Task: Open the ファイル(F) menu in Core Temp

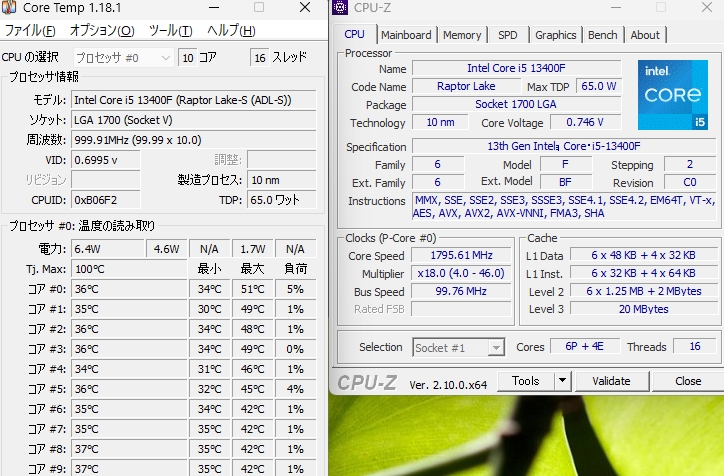Action: pyautogui.click(x=30, y=30)
